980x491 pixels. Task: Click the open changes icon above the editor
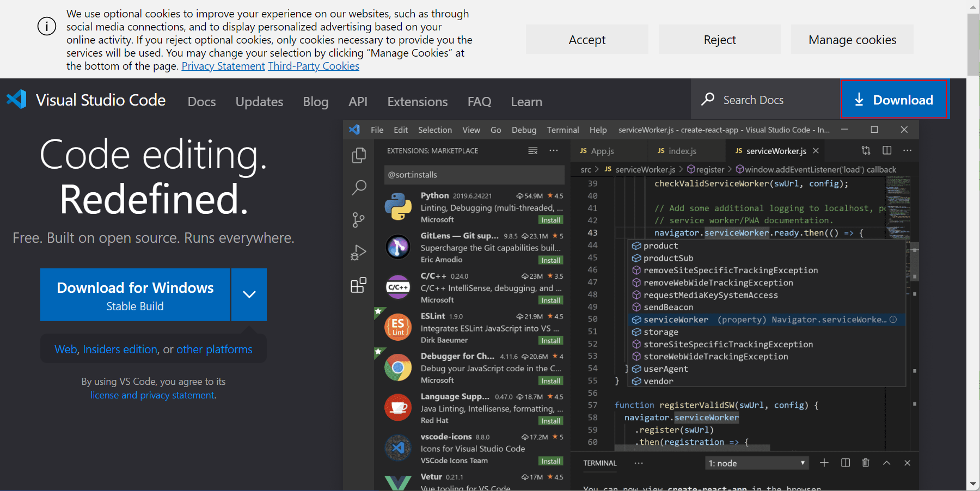(866, 151)
